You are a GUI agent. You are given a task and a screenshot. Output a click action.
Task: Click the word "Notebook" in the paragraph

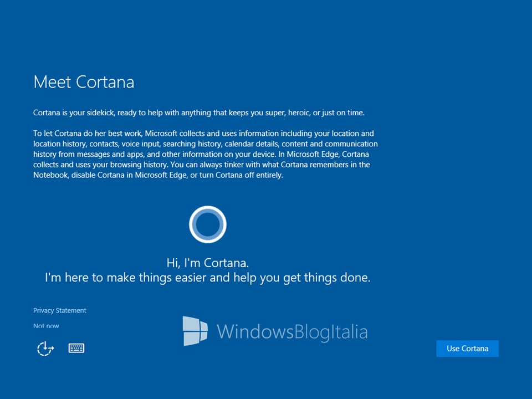[50, 175]
